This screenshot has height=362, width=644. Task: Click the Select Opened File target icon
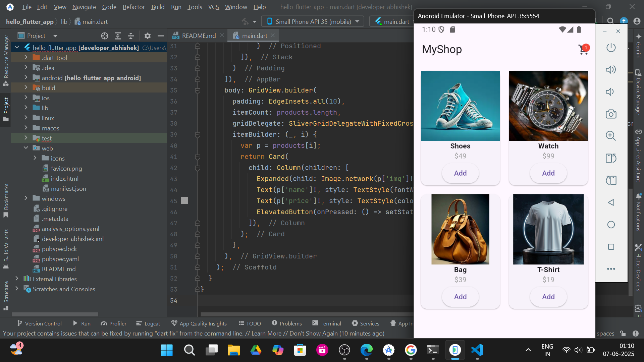(x=105, y=36)
